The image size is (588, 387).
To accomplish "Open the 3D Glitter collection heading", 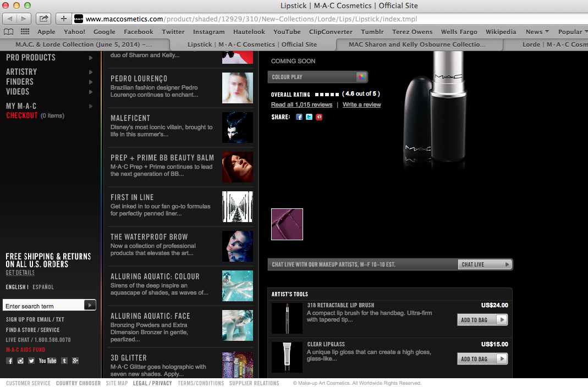I will pyautogui.click(x=129, y=358).
